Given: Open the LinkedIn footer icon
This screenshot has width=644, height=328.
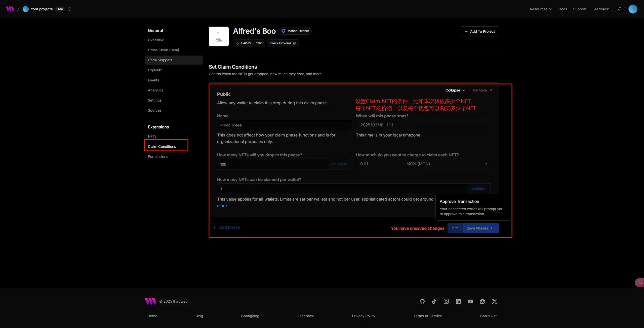Looking at the screenshot, I should tap(458, 301).
